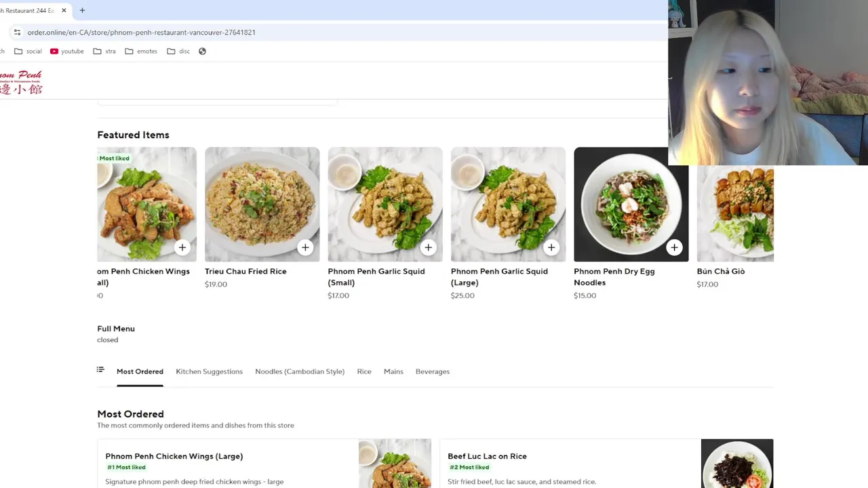Open the disc bookmarks folder
Image resolution: width=868 pixels, height=488 pixels.
coord(178,51)
